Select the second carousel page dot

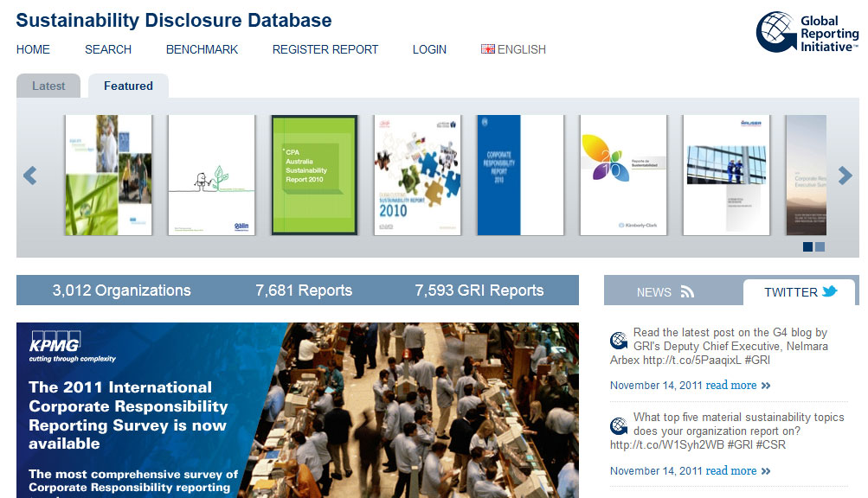[820, 247]
